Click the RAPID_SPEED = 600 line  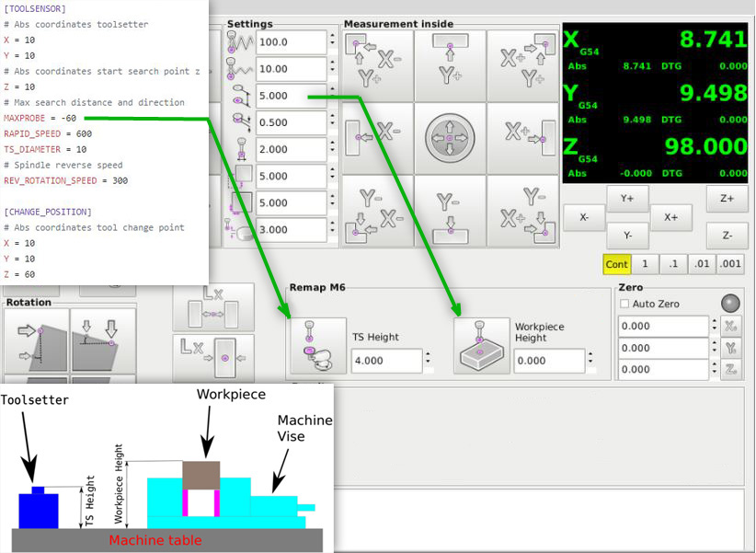point(48,133)
